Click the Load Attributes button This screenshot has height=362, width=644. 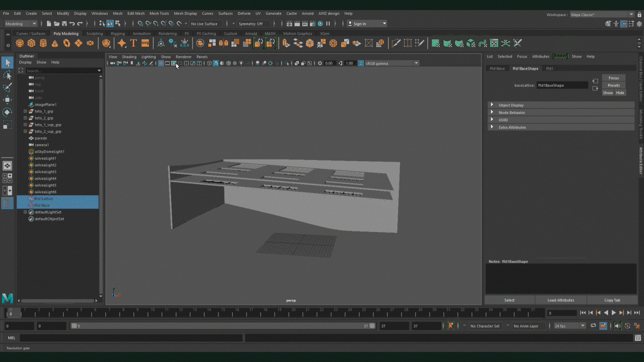pos(561,300)
